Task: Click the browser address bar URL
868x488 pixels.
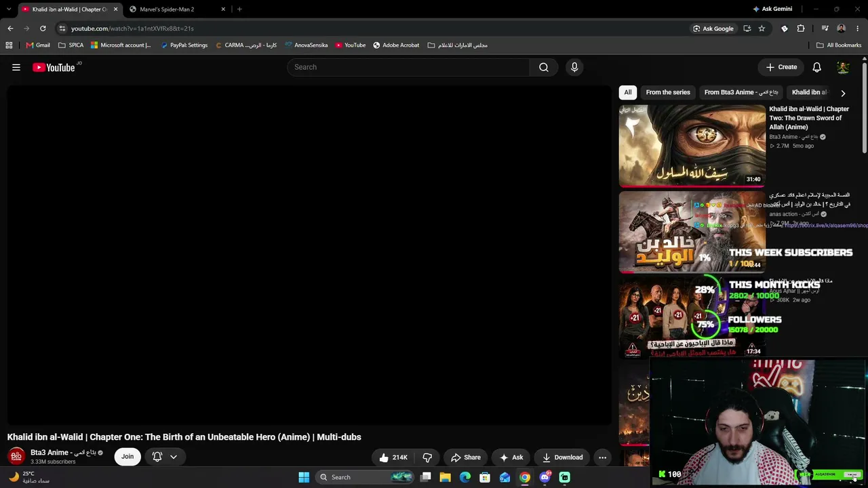Action: click(x=132, y=28)
